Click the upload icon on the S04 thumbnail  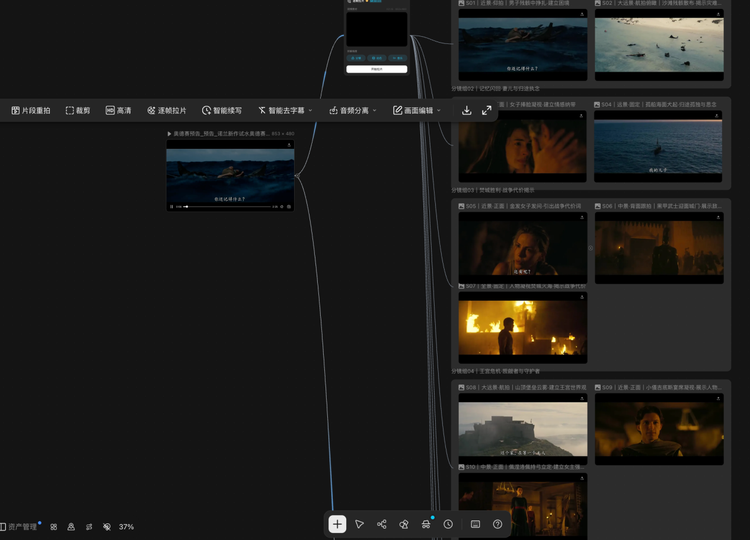click(717, 115)
